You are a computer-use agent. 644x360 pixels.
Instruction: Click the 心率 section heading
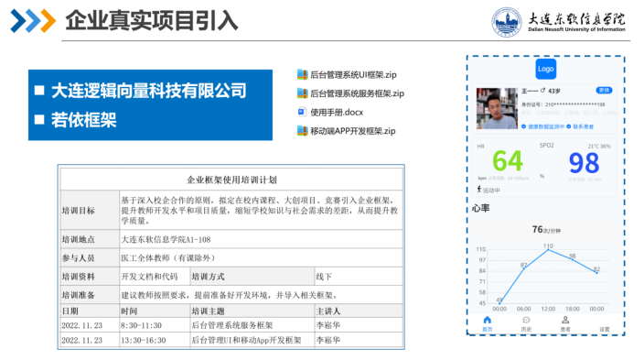(x=480, y=208)
